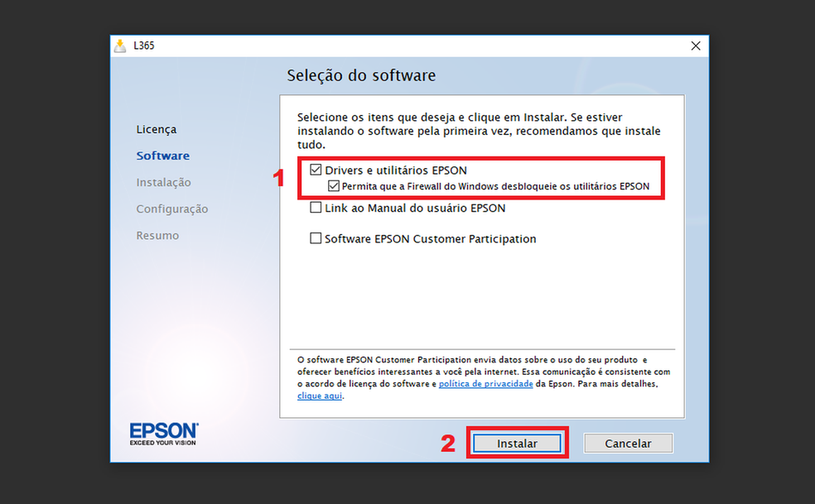The width and height of the screenshot is (815, 504).
Task: Select Instalação in the sidebar
Action: click(163, 182)
